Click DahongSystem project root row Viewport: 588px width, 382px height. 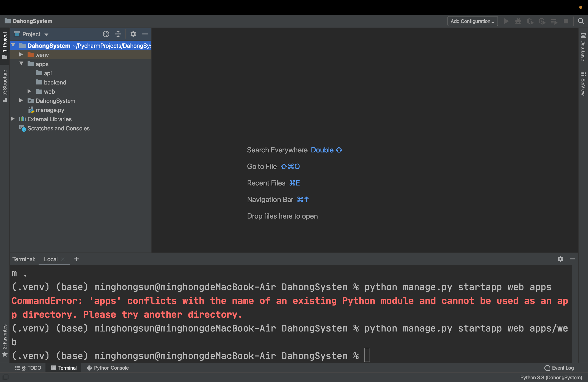pyautogui.click(x=81, y=45)
